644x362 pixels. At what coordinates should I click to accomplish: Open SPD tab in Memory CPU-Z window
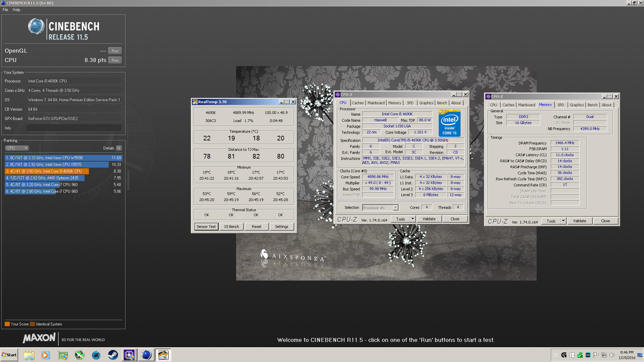(560, 105)
